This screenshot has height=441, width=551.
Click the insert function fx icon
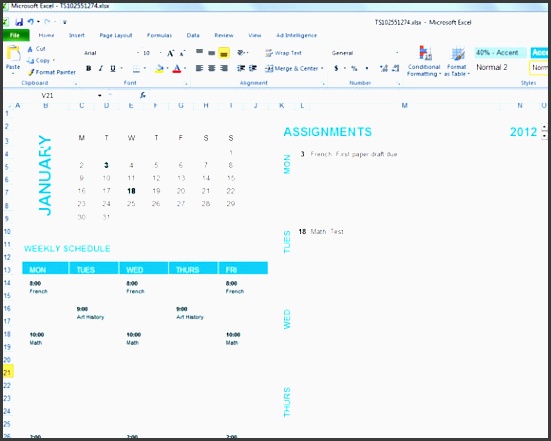coord(143,95)
